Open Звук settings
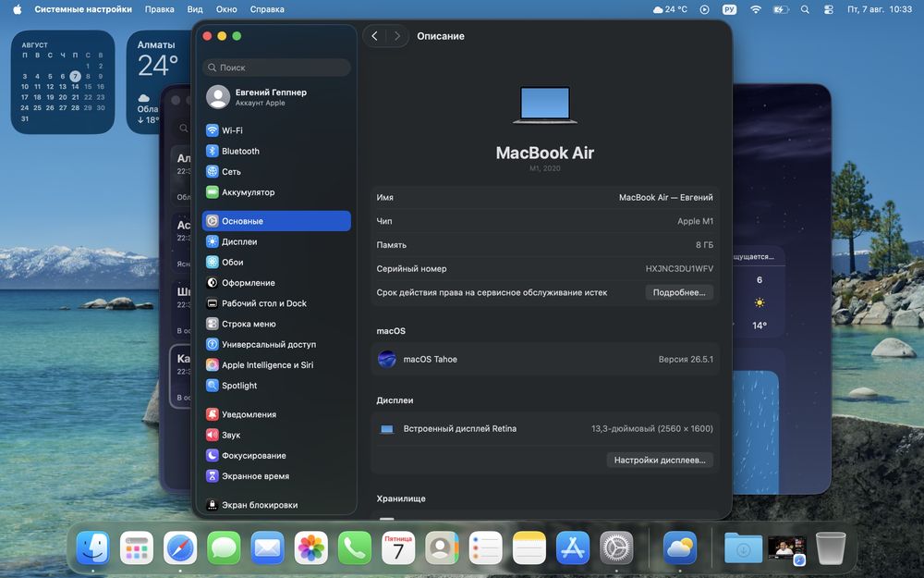The height and width of the screenshot is (578, 924). tap(276, 436)
